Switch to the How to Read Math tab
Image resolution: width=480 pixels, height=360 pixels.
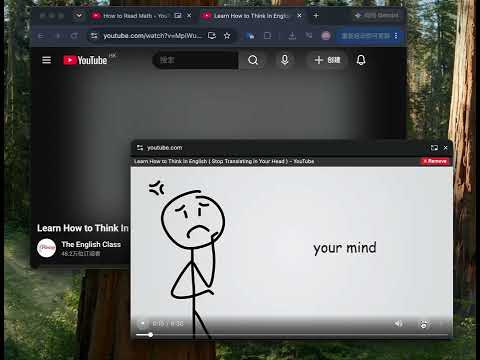tap(136, 16)
